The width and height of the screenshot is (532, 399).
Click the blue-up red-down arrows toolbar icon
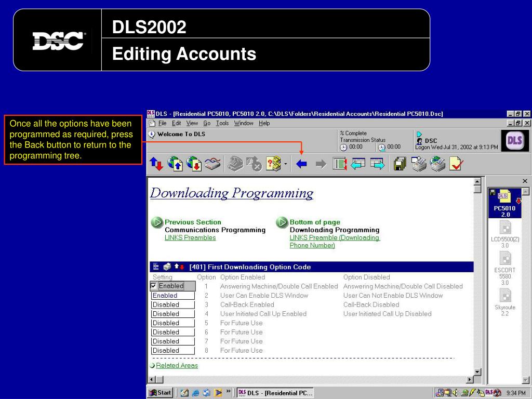coord(156,164)
